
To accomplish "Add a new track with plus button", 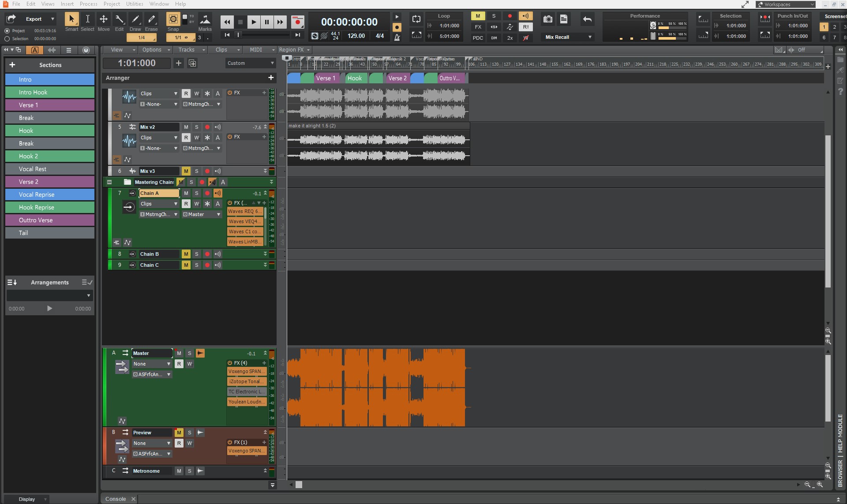I will tap(179, 63).
